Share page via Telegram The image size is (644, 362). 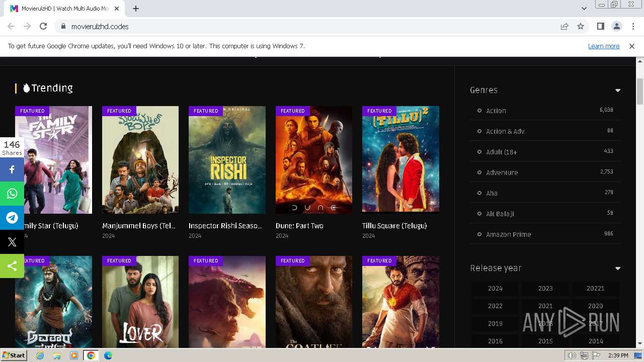pyautogui.click(x=12, y=218)
